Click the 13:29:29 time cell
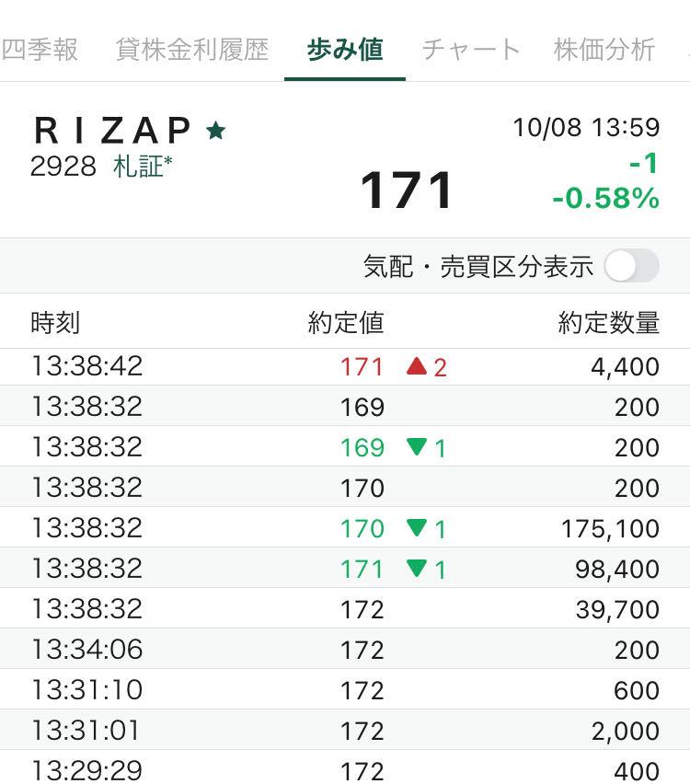The height and width of the screenshot is (784, 690). click(87, 770)
